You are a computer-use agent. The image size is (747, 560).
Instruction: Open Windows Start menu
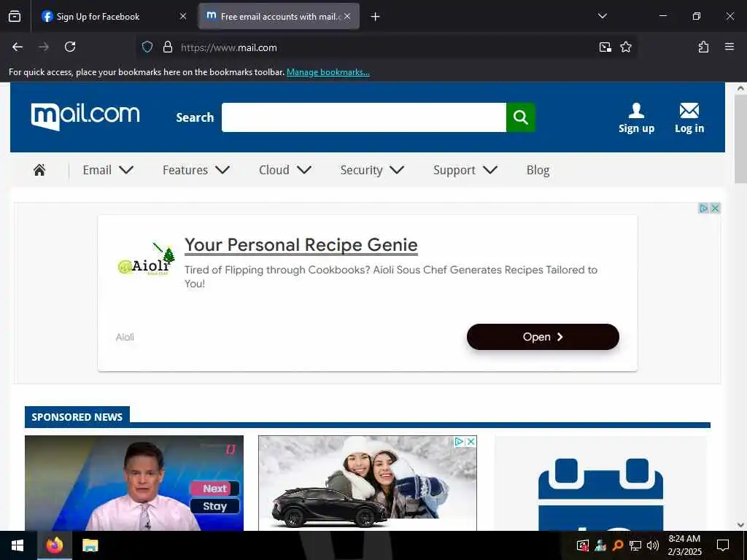click(18, 545)
